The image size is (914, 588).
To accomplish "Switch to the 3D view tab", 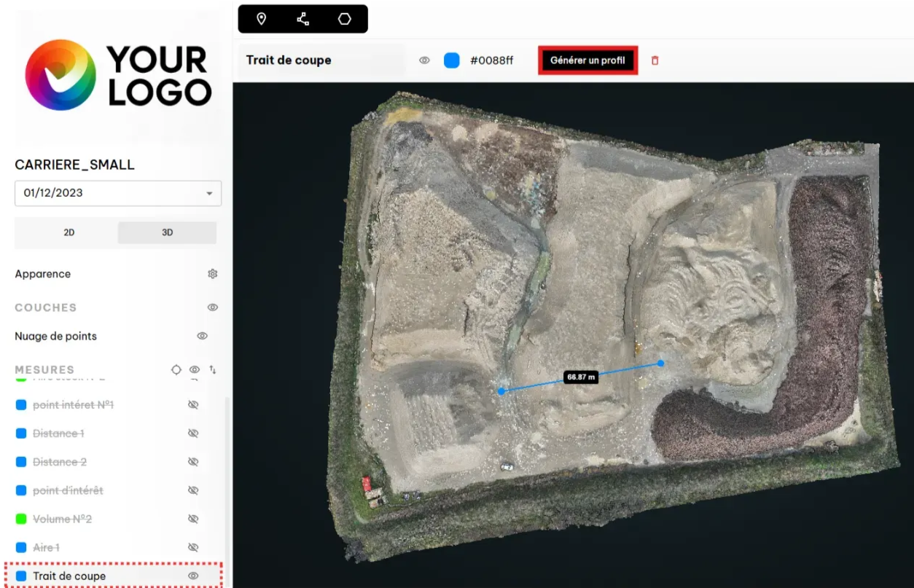I will tap(167, 232).
